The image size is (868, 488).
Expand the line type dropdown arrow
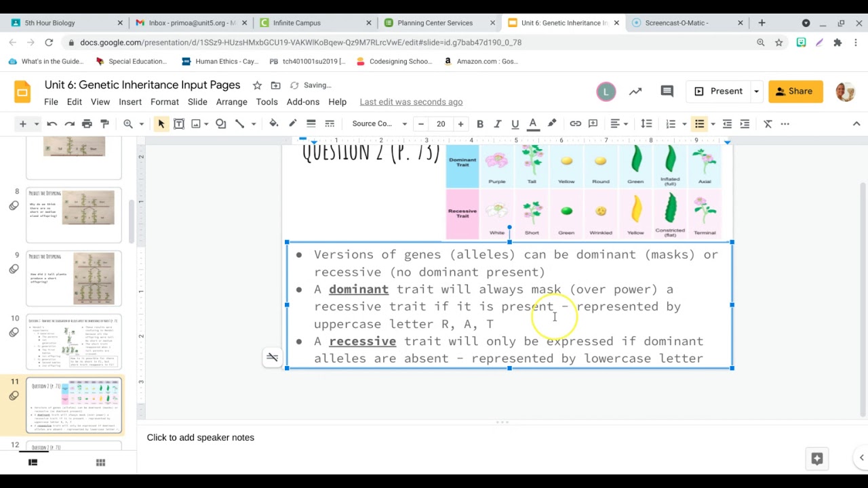click(253, 124)
